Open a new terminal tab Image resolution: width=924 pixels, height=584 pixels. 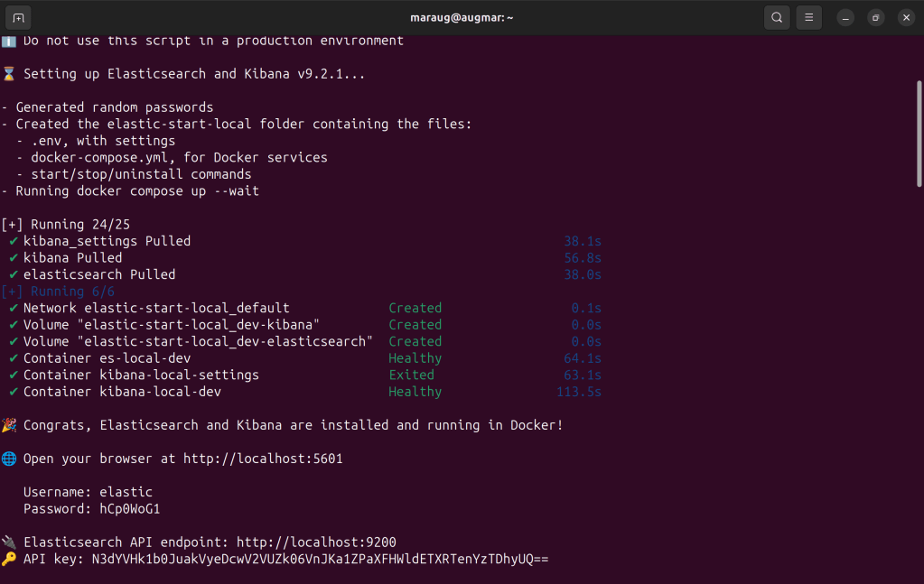[x=18, y=17]
